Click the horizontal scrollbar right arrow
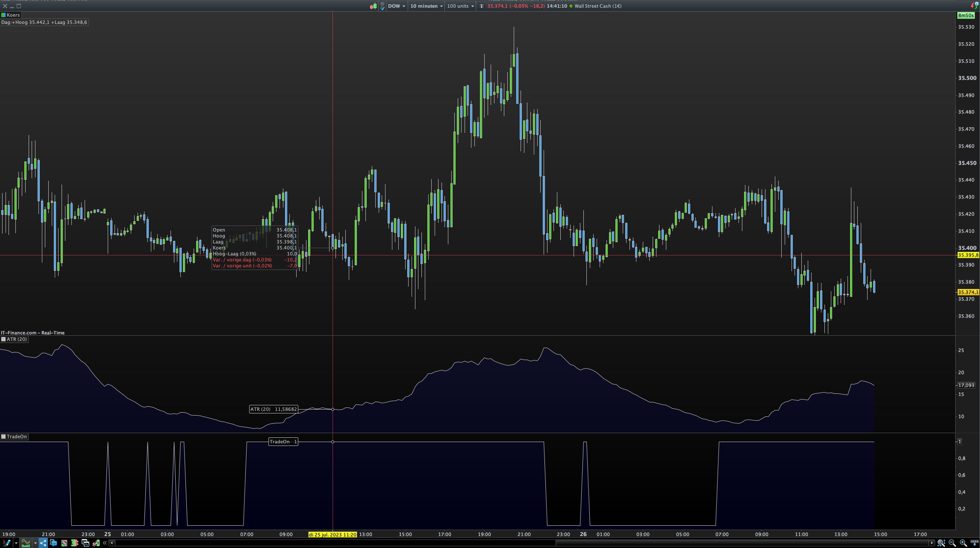The image size is (980, 548). click(x=932, y=543)
